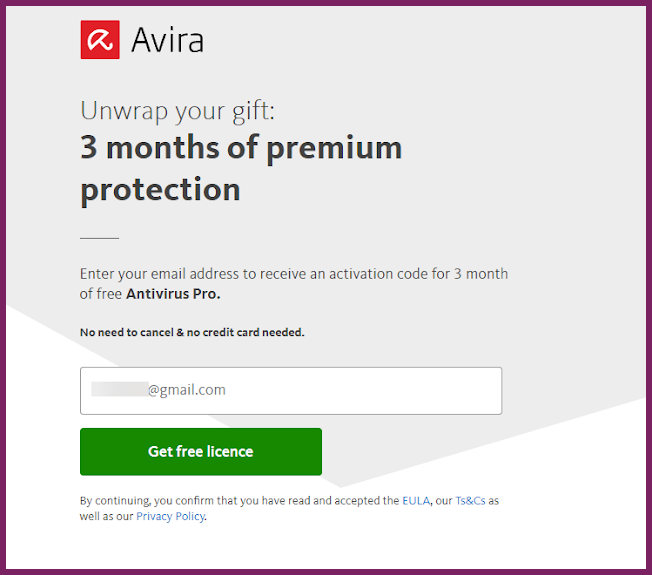The height and width of the screenshot is (575, 652).
Task: Click the Avira wordmark text
Action: [167, 41]
